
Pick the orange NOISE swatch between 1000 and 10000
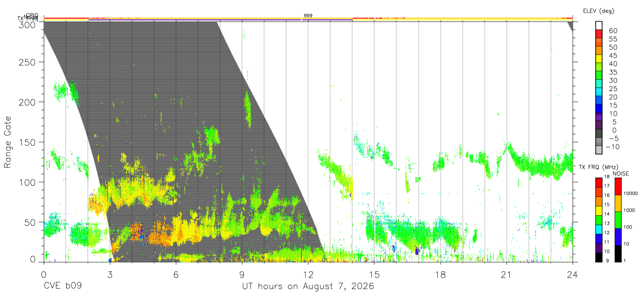point(618,203)
